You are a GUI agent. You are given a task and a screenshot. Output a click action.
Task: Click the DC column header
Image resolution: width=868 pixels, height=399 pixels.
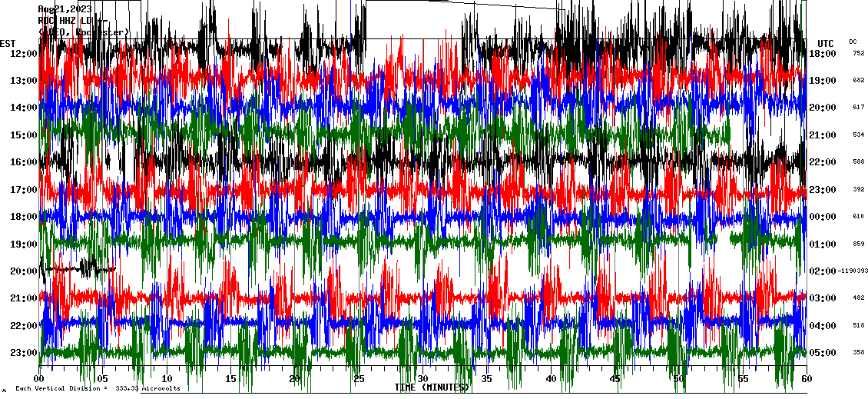tap(853, 42)
